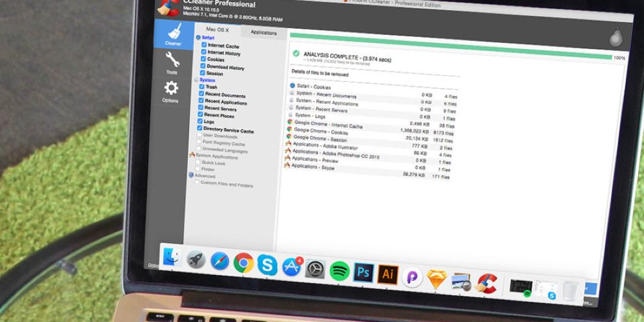The width and height of the screenshot is (644, 322).
Task: Launch Illustrator from the Dock
Action: 387,275
